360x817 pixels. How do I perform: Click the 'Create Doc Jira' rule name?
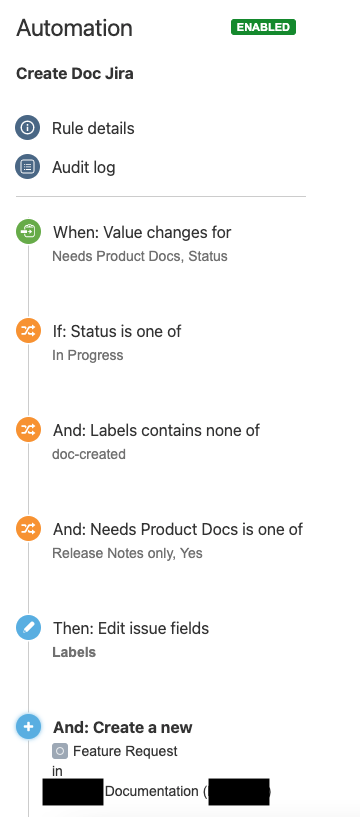tap(75, 74)
